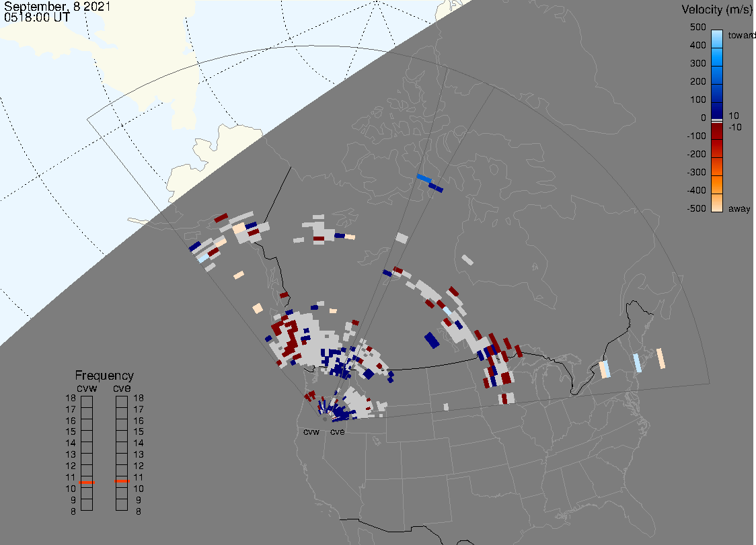Screen dimensions: 756x545
Task: Click the "cve" radar site label on the map
Action: pyautogui.click(x=338, y=431)
